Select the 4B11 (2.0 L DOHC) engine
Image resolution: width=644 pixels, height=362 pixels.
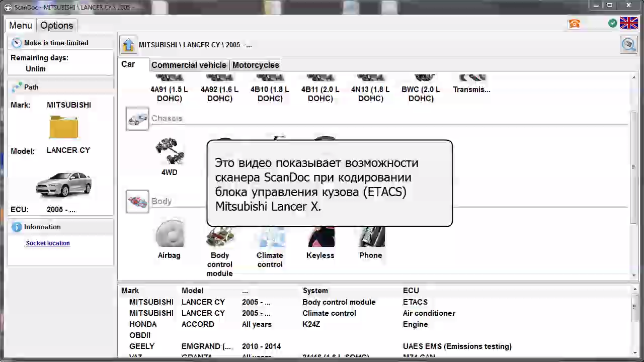coord(320,88)
